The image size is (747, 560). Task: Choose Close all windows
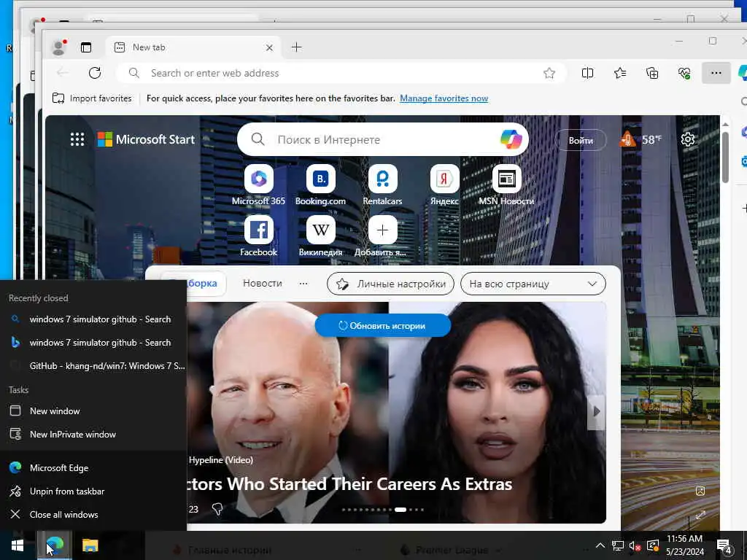93,514
